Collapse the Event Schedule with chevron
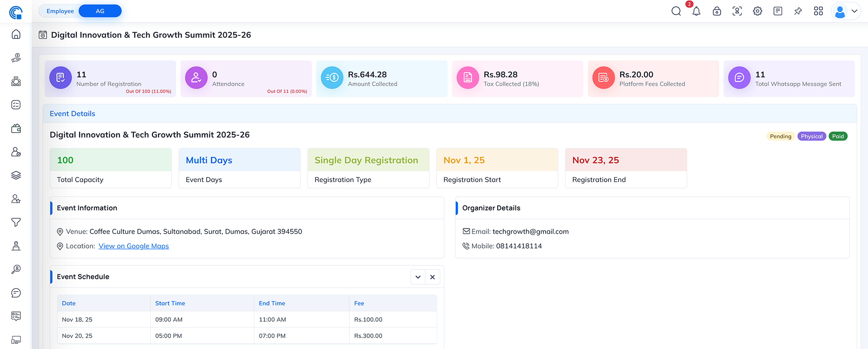This screenshot has height=349, width=868. [x=418, y=277]
